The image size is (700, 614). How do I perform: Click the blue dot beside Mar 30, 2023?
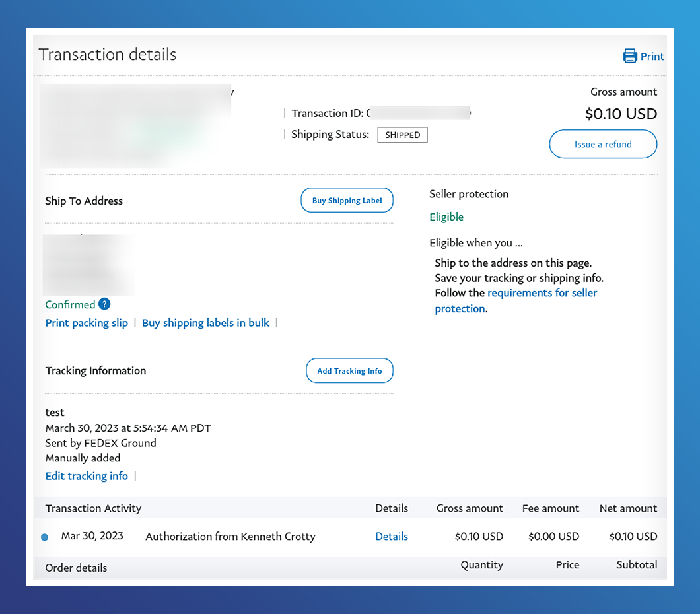45,537
